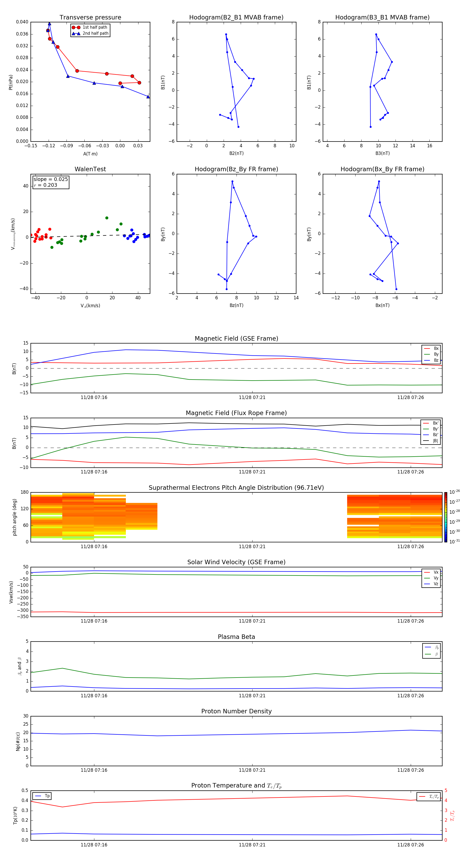The width and height of the screenshot is (473, 868).
Task: Click the 'r = 0.203' annotation
Action: point(45,185)
